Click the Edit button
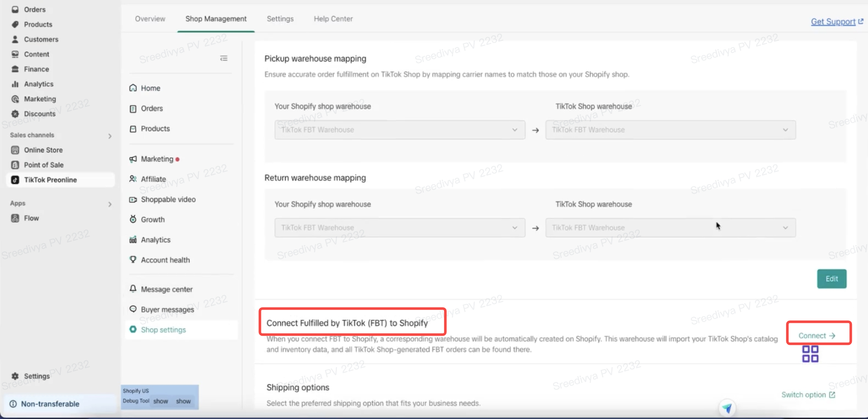This screenshot has height=419, width=868. click(x=831, y=279)
